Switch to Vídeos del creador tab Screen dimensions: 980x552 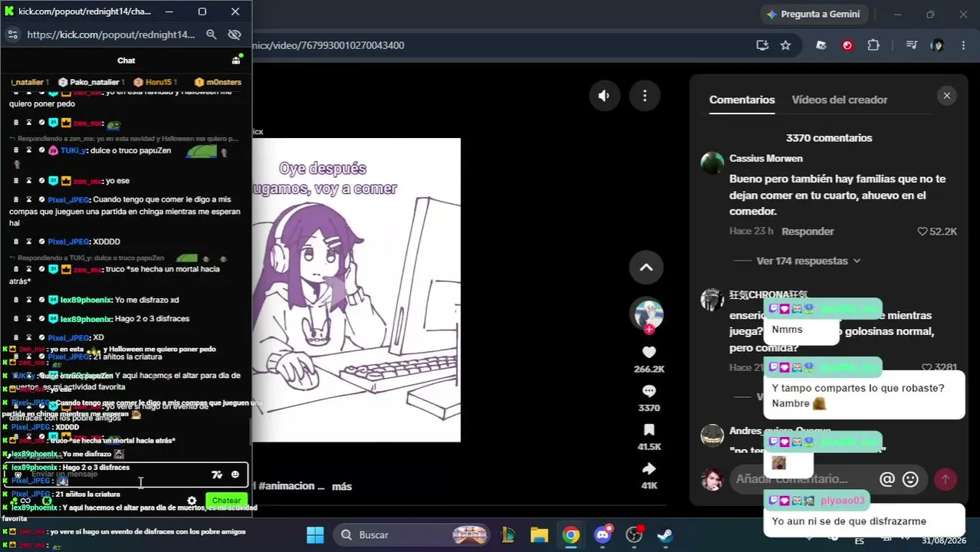[x=839, y=100]
